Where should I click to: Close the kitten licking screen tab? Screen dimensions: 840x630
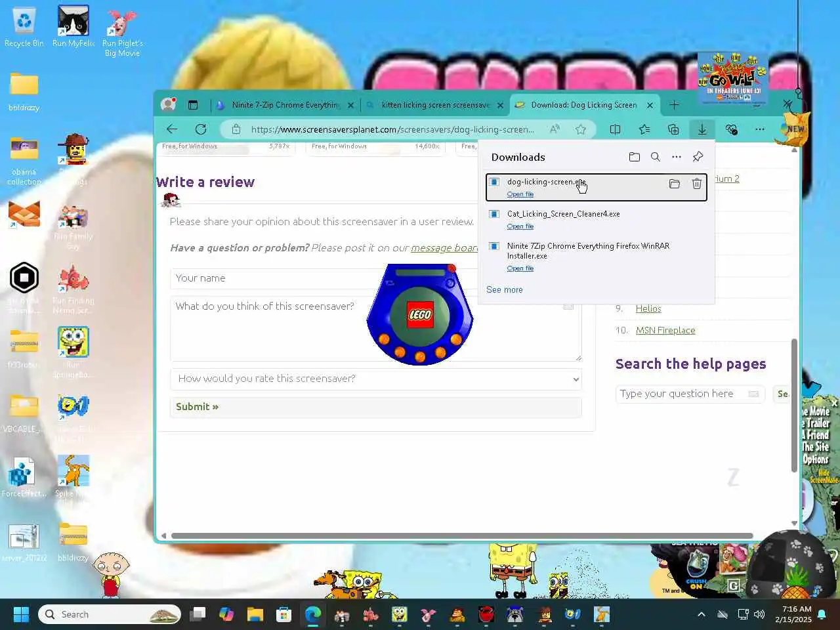(500, 105)
